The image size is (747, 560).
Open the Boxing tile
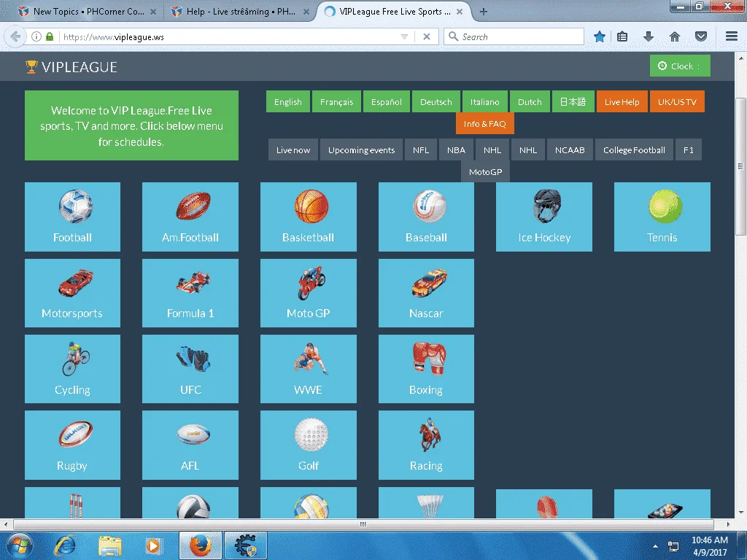(x=426, y=369)
